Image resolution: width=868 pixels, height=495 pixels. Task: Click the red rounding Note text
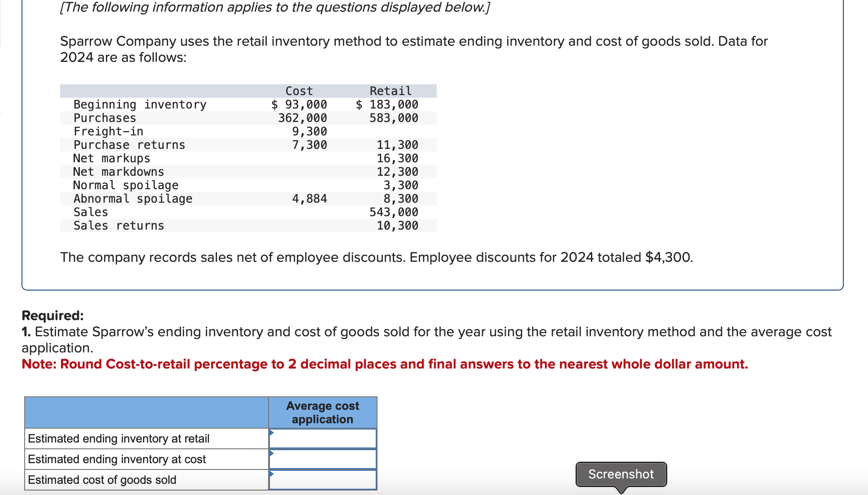tap(385, 364)
